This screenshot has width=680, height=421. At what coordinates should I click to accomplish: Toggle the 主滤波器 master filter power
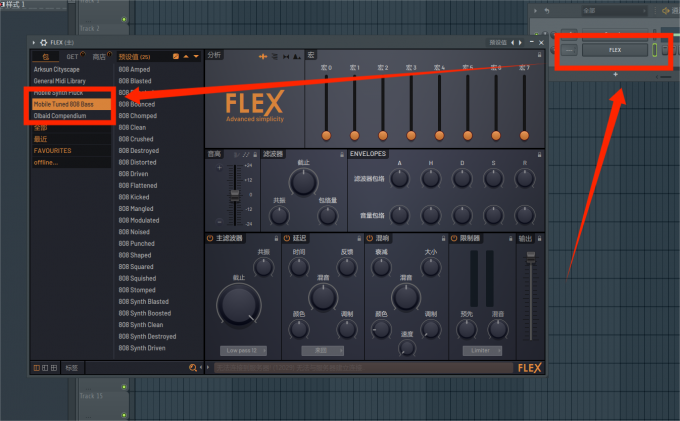(x=210, y=238)
